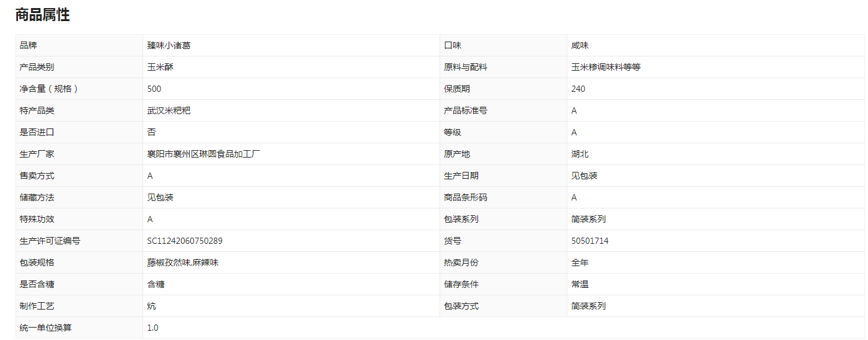Image resolution: width=868 pixels, height=340 pixels.
Task: Click manufacturer 襄阳市襄州区琳圆食品加工厂
Action: point(203,154)
